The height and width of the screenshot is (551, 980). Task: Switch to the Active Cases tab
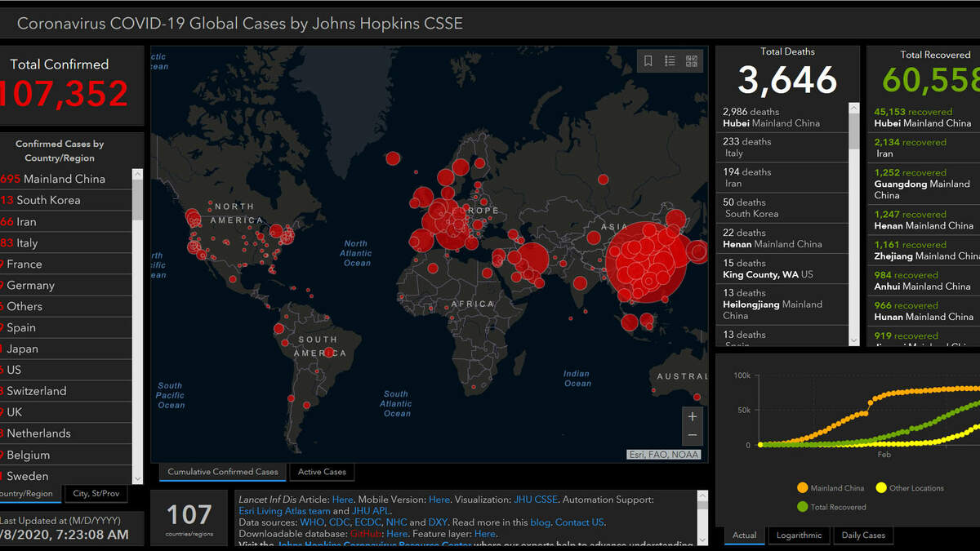coord(322,472)
